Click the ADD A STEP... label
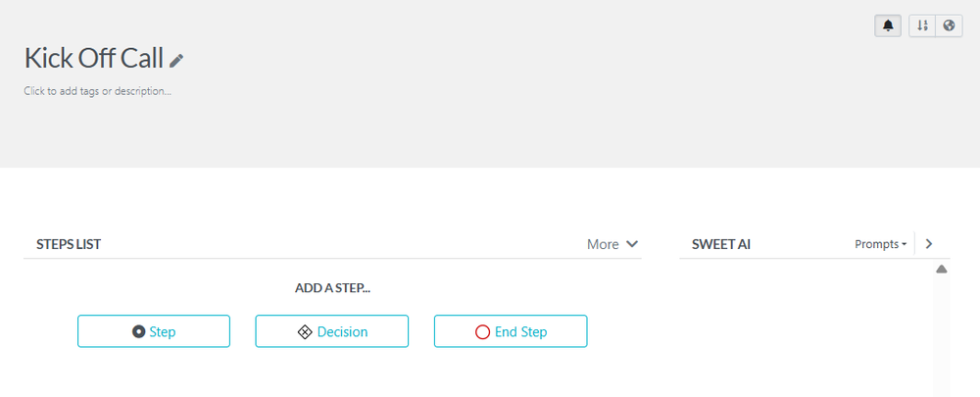 coord(332,288)
